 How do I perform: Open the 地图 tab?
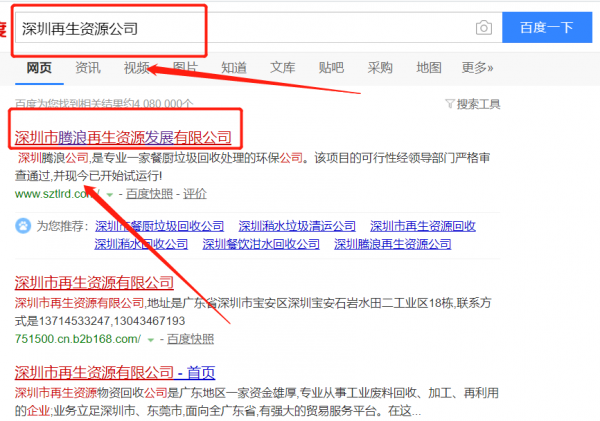[429, 68]
